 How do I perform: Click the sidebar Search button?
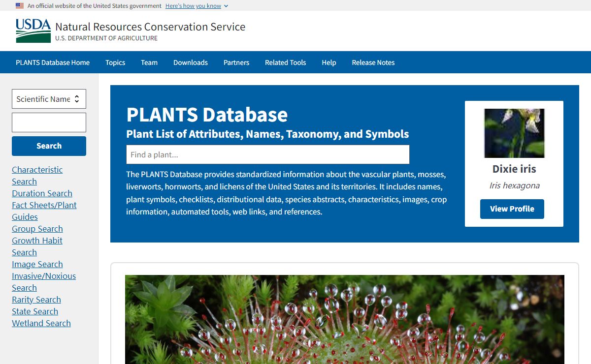pyautogui.click(x=49, y=146)
